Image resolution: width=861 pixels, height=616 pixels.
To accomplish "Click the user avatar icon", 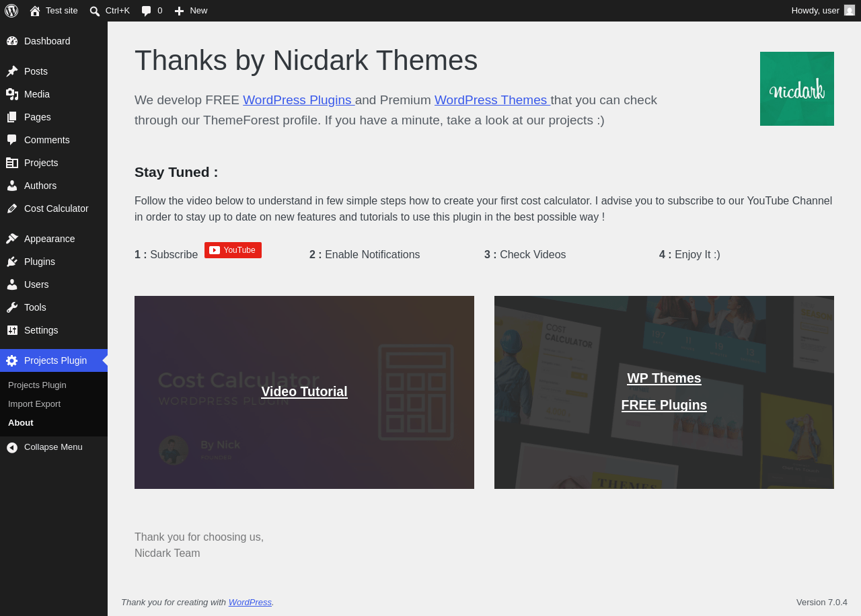I will [x=850, y=10].
